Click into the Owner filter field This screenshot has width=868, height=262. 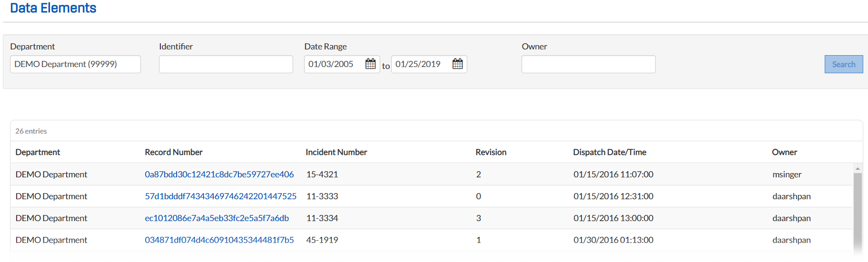coord(589,64)
